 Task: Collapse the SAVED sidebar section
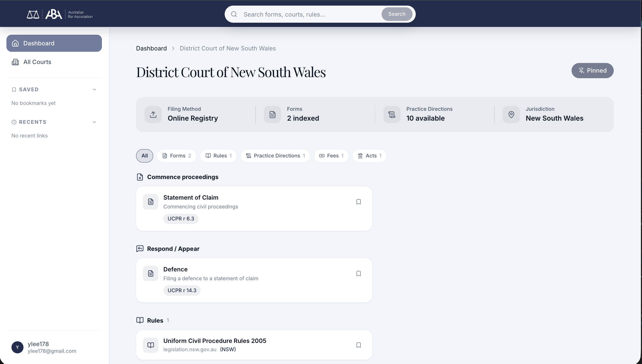(94, 89)
